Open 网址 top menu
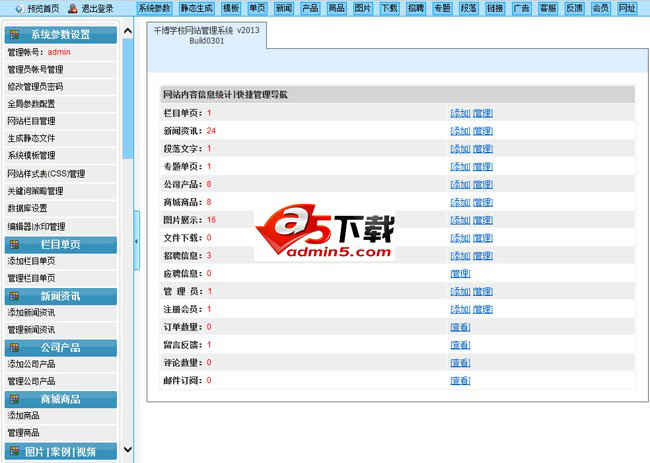Viewport: 650px width, 463px height. [627, 8]
